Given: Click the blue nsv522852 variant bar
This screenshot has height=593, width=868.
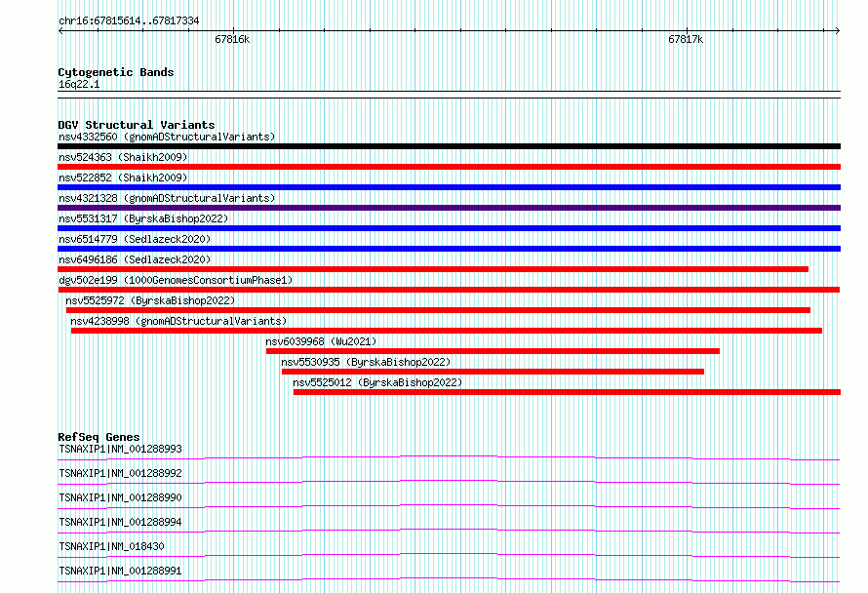Looking at the screenshot, I should 449,187.
